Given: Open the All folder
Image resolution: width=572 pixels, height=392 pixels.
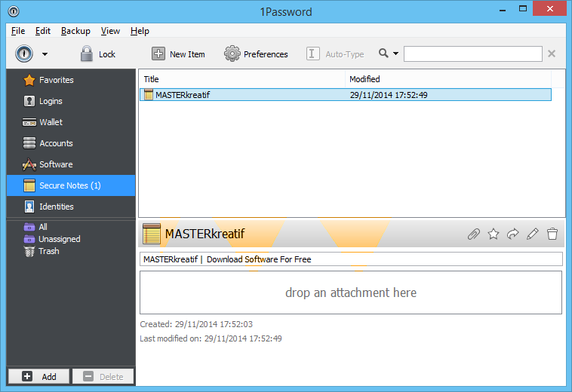Looking at the screenshot, I should coord(35,227).
